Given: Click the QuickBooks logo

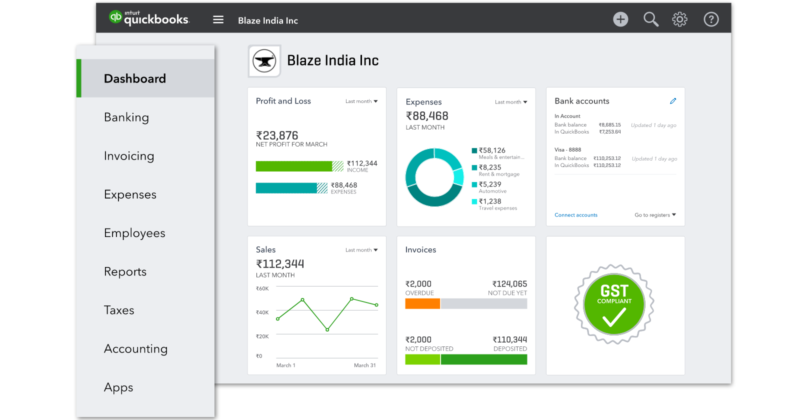Looking at the screenshot, I should (148, 18).
